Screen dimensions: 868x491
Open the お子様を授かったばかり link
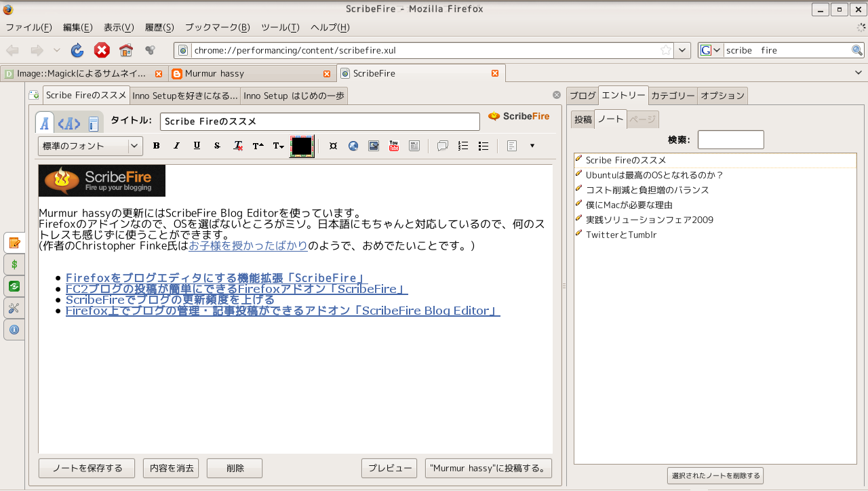(x=248, y=245)
